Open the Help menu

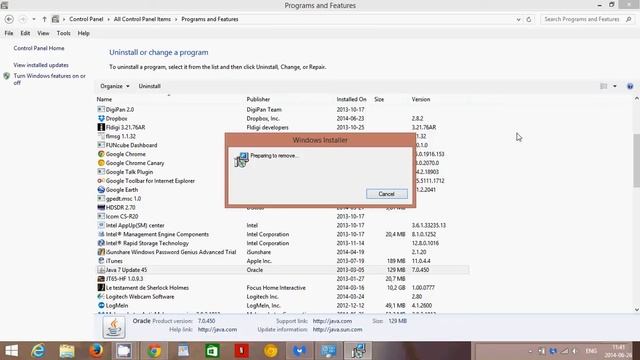(83, 33)
